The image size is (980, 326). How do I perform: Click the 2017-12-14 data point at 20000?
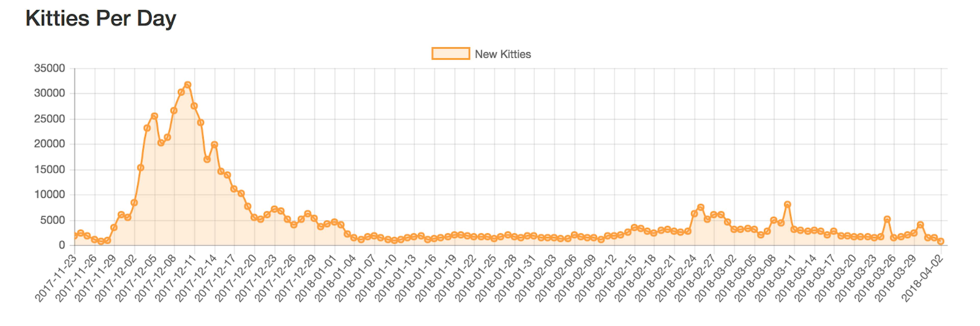(215, 144)
